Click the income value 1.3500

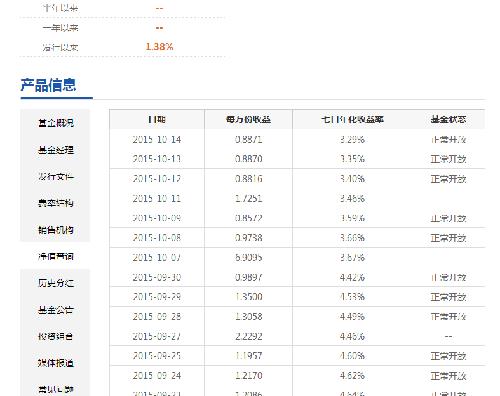248,297
